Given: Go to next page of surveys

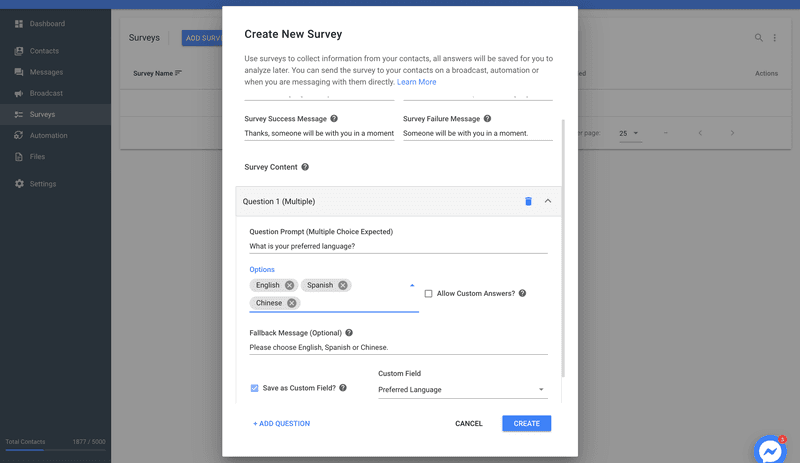Looking at the screenshot, I should pos(732,133).
